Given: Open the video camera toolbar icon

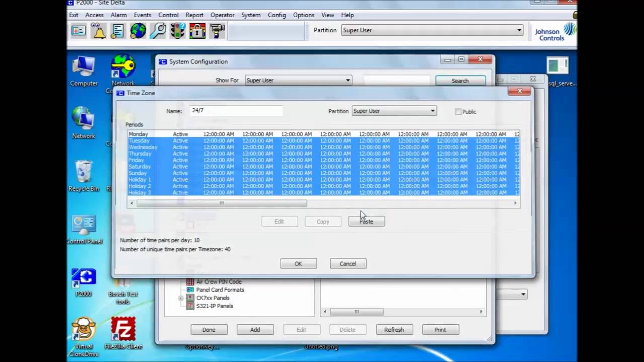Looking at the screenshot, I should pos(217,31).
